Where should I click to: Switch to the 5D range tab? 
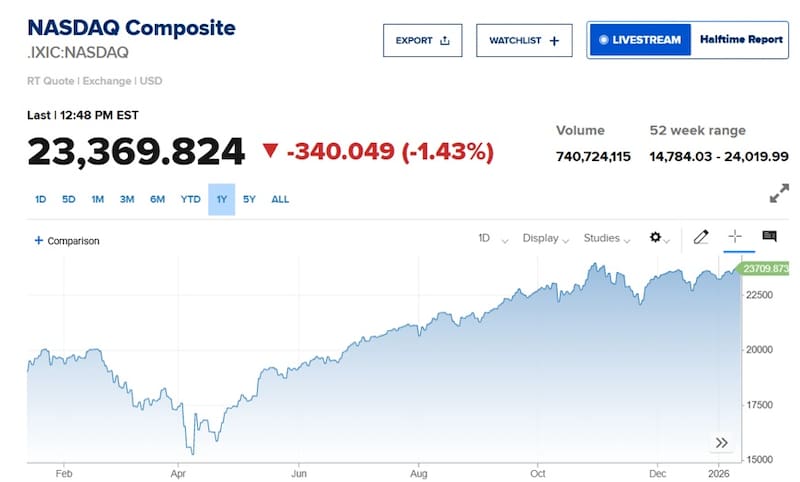tap(69, 199)
